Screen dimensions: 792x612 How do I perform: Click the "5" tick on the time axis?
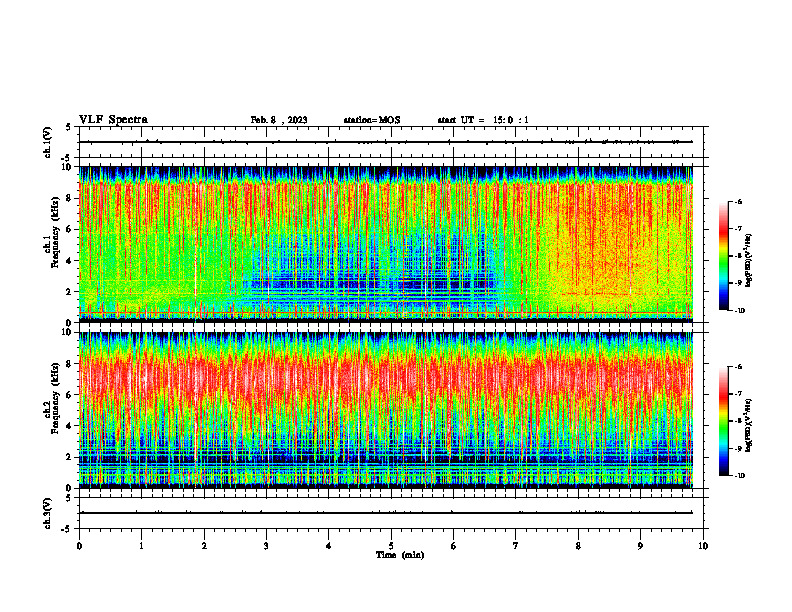pyautogui.click(x=391, y=546)
